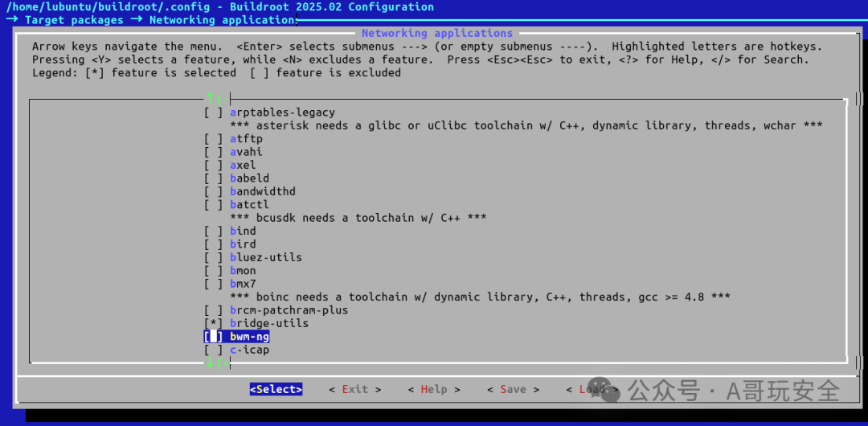Activate the <Select> button
This screenshot has width=868, height=426.
276,390
